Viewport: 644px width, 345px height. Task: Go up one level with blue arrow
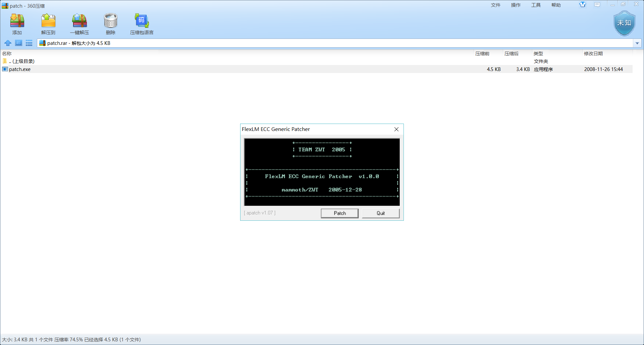point(8,43)
